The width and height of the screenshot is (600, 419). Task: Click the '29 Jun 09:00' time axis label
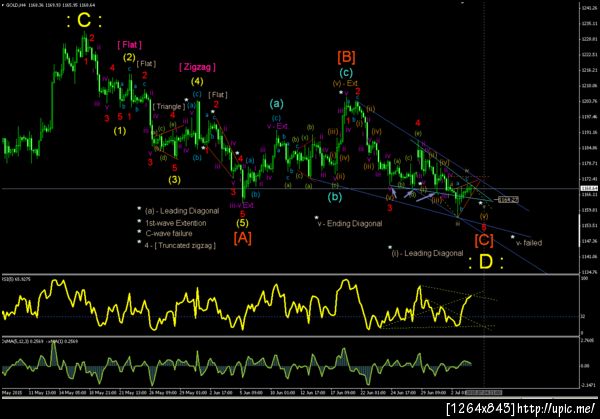pyautogui.click(x=434, y=393)
